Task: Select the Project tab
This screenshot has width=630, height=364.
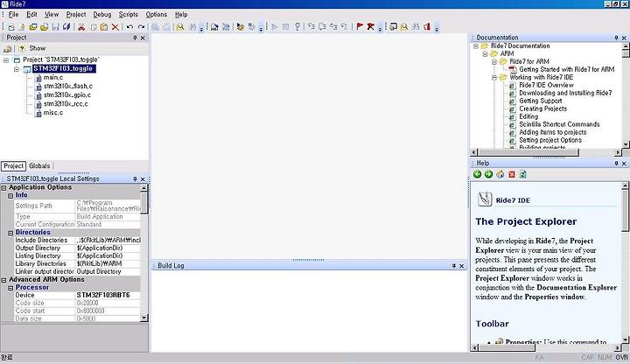Action: [x=13, y=166]
